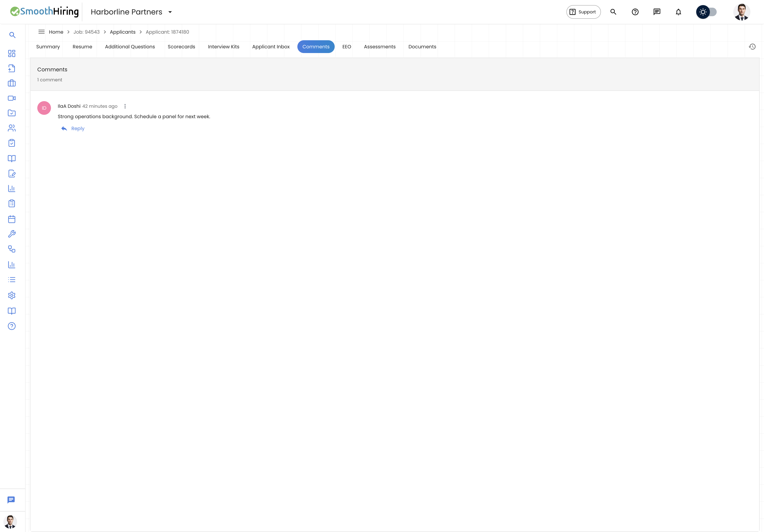Click the header help circle icon
This screenshot has height=532, width=764.
(x=635, y=12)
